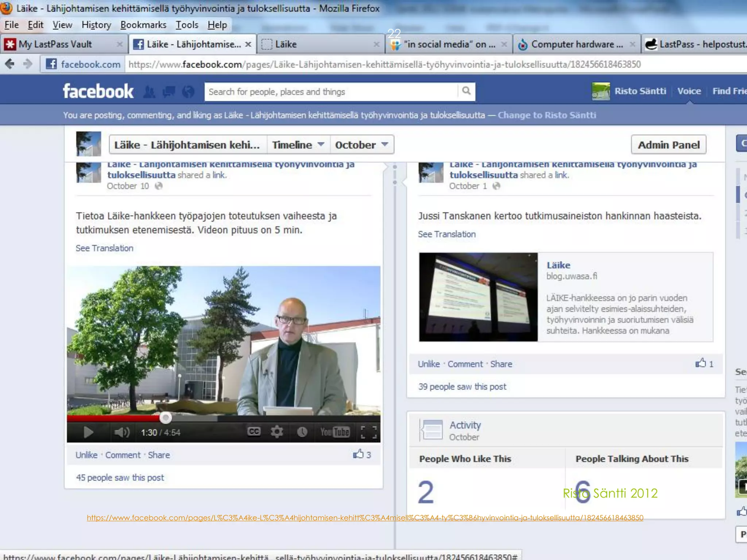Click the blog post presentation thumbnail
This screenshot has width=747, height=560.
coord(478,297)
